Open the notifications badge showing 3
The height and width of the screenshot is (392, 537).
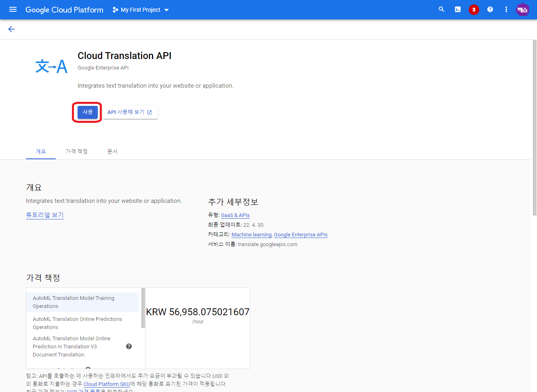(474, 9)
